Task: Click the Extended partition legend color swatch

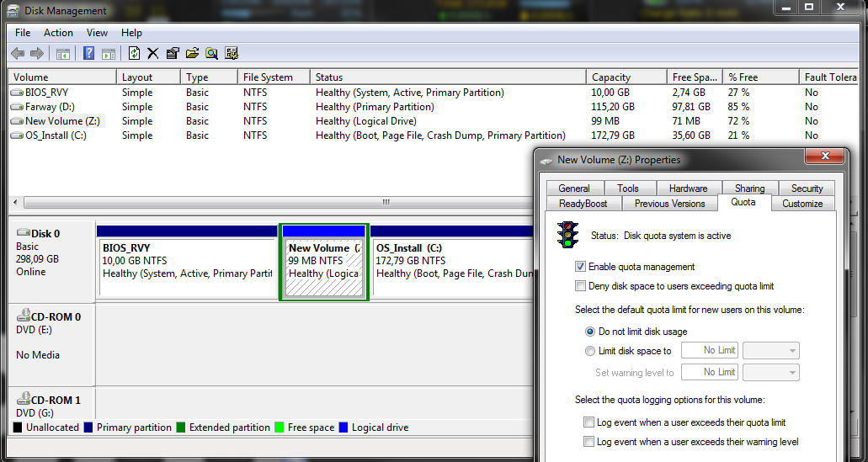Action: (x=181, y=427)
